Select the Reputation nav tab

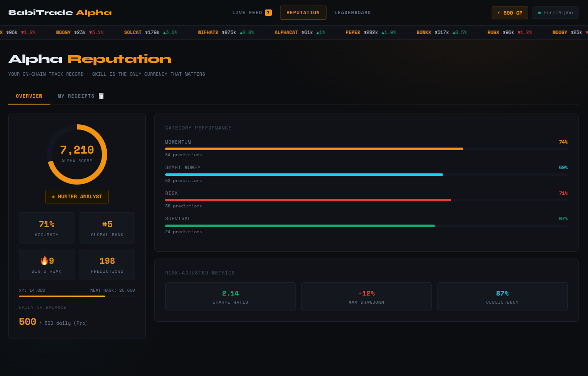tap(303, 13)
